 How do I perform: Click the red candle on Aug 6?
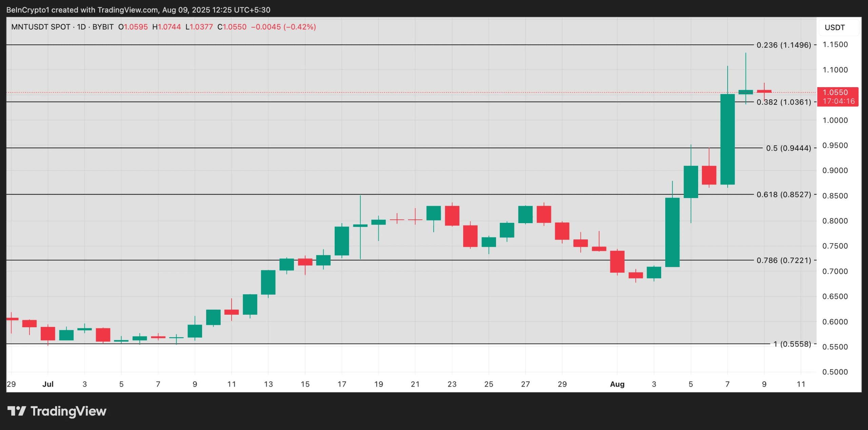709,175
